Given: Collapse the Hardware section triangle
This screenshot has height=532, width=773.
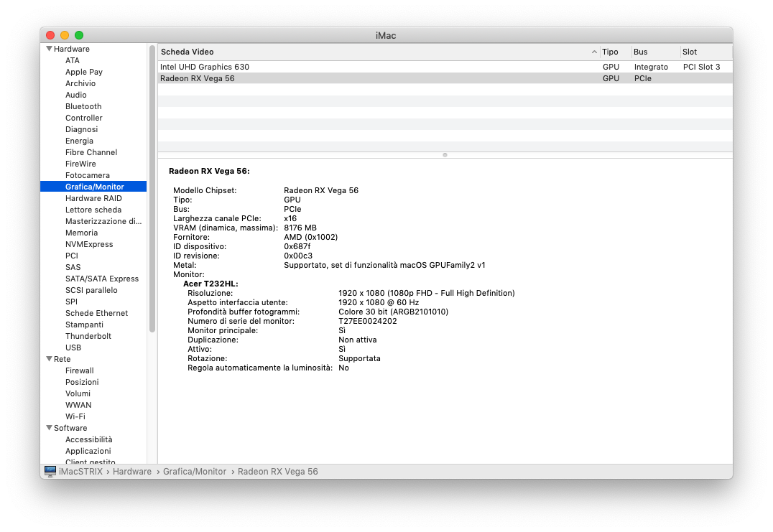Looking at the screenshot, I should [x=50, y=49].
